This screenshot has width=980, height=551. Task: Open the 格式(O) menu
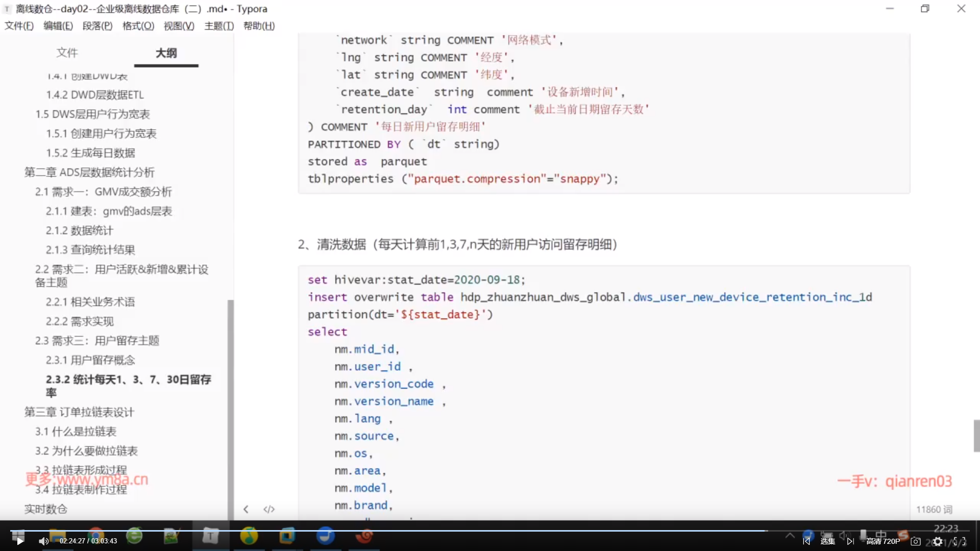[138, 26]
